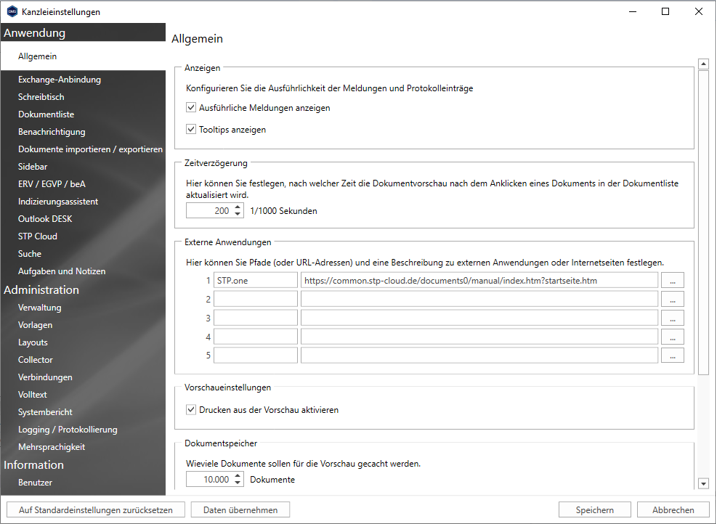Open Systembericht page

[x=45, y=412]
